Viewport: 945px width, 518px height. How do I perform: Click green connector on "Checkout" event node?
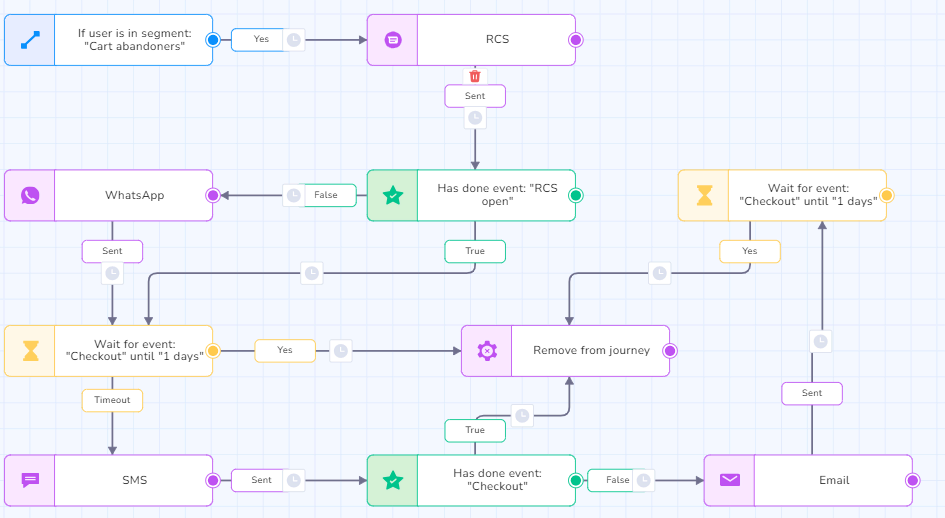pyautogui.click(x=575, y=480)
